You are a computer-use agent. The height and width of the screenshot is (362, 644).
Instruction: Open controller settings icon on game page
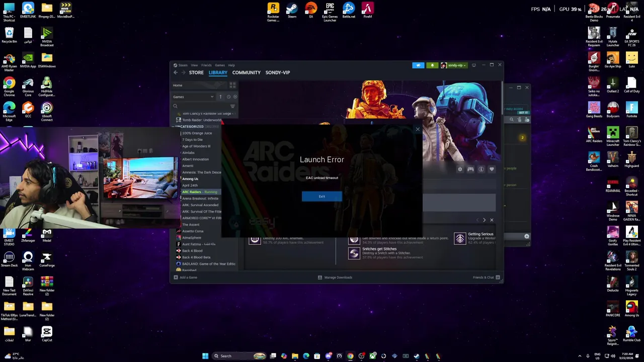[x=470, y=169]
